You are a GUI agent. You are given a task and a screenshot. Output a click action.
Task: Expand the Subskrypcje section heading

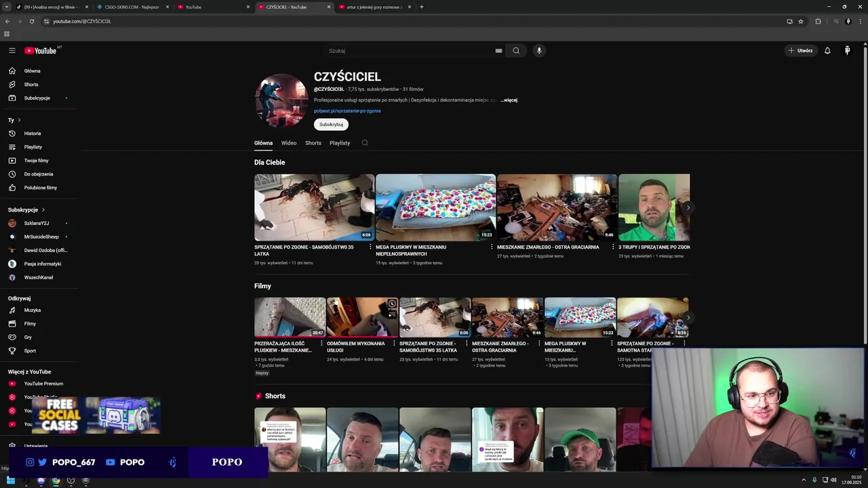26,210
